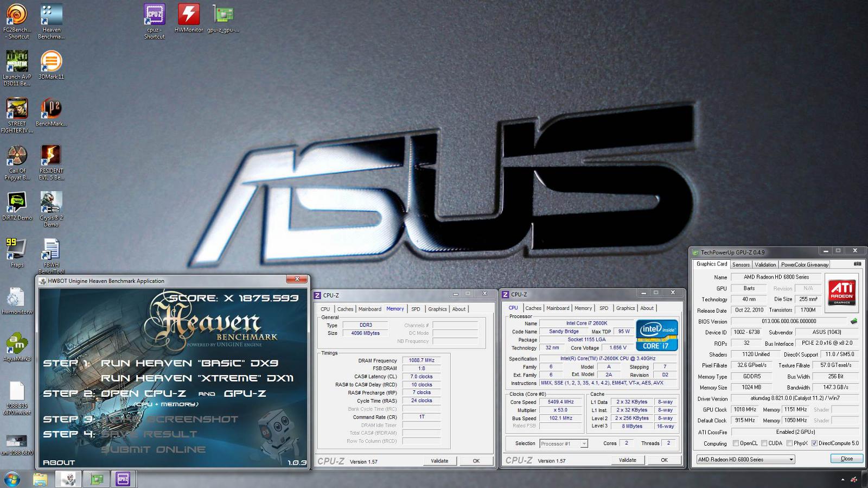Open About tab in CPU-Z CPU window
Image resolution: width=868 pixels, height=488 pixels.
[647, 308]
